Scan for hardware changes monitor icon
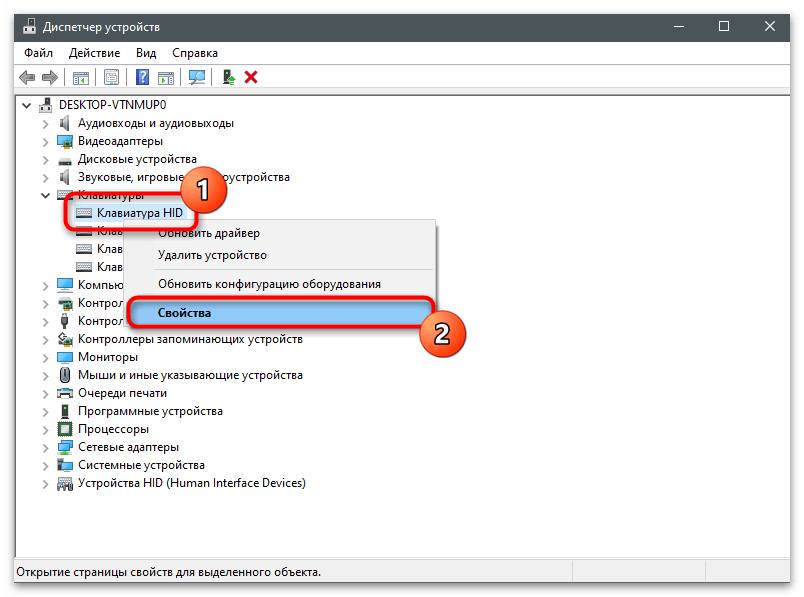 pyautogui.click(x=196, y=77)
